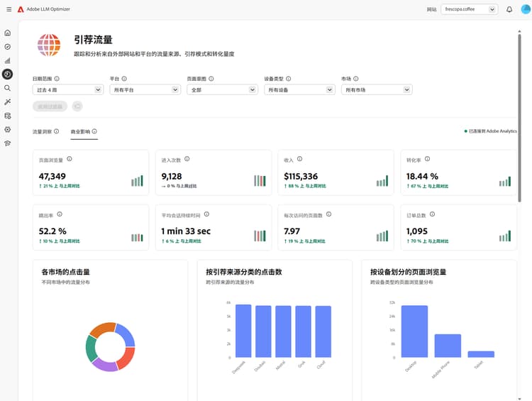Expand the market 所有市场 dropdown
Image resolution: width=532 pixels, height=401 pixels.
click(x=377, y=89)
